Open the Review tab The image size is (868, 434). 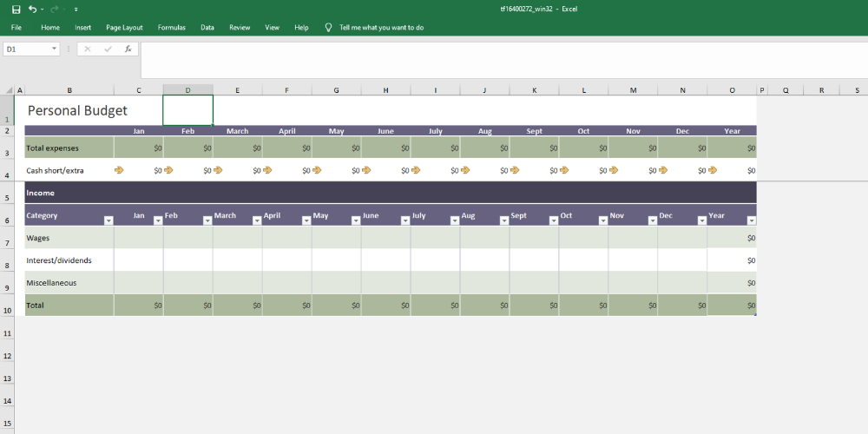pos(240,27)
